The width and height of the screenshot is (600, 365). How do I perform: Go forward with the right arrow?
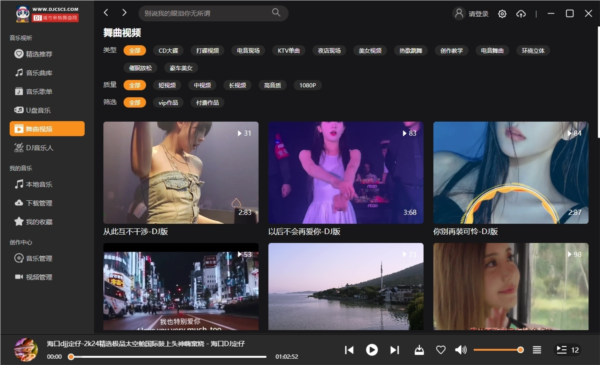click(x=124, y=13)
